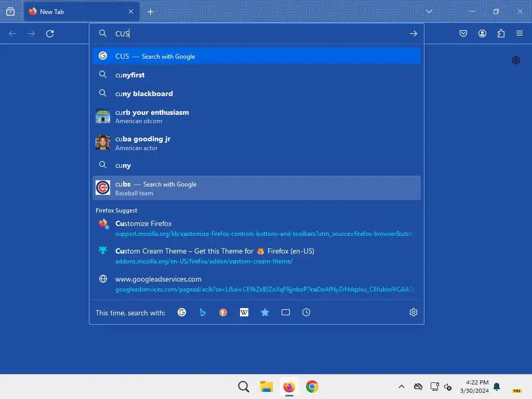
Task: Open the application hamburger menu
Action: [x=520, y=33]
